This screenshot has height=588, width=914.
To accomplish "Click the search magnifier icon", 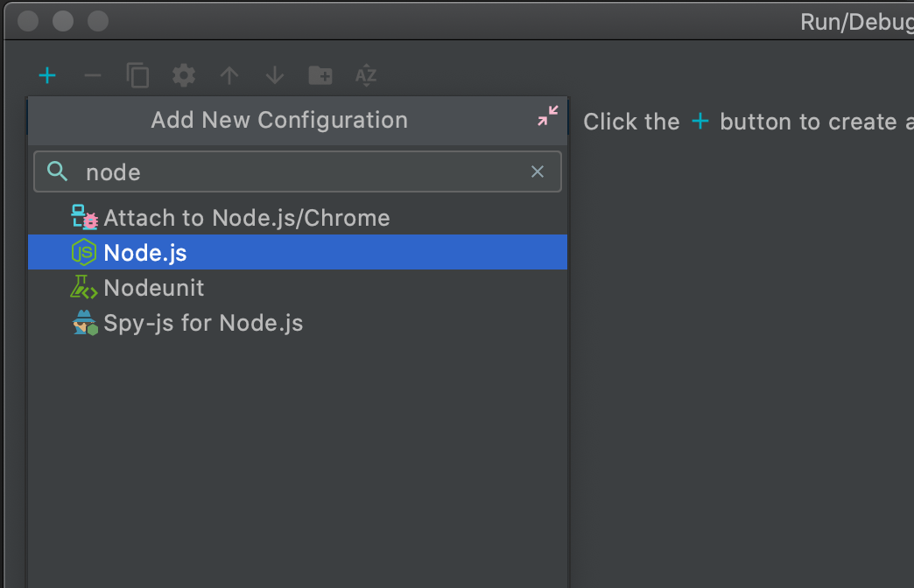I will (x=56, y=171).
